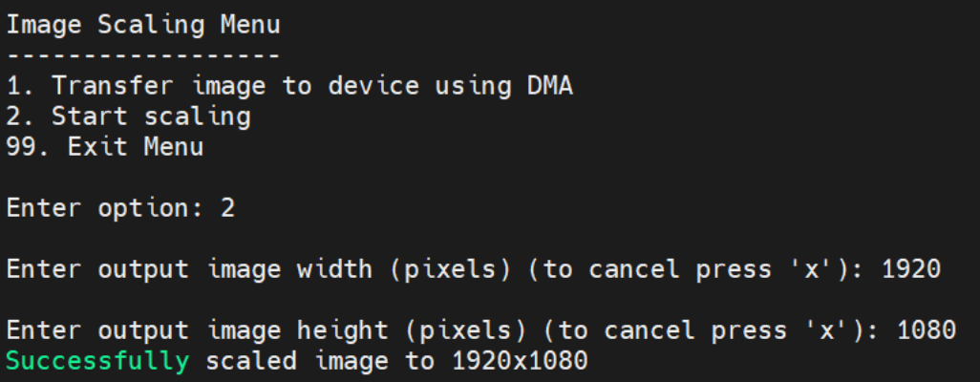Click the "Enter option:" prompt text
The image size is (980, 382).
(x=105, y=208)
